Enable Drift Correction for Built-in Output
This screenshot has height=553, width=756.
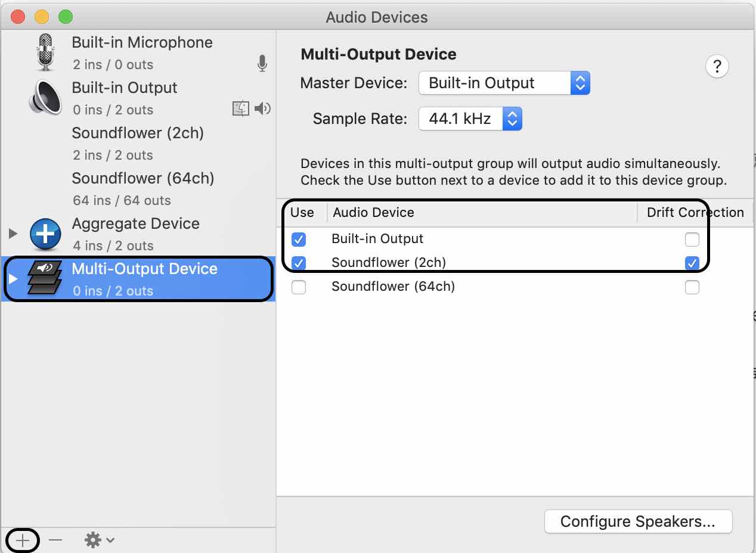692,240
